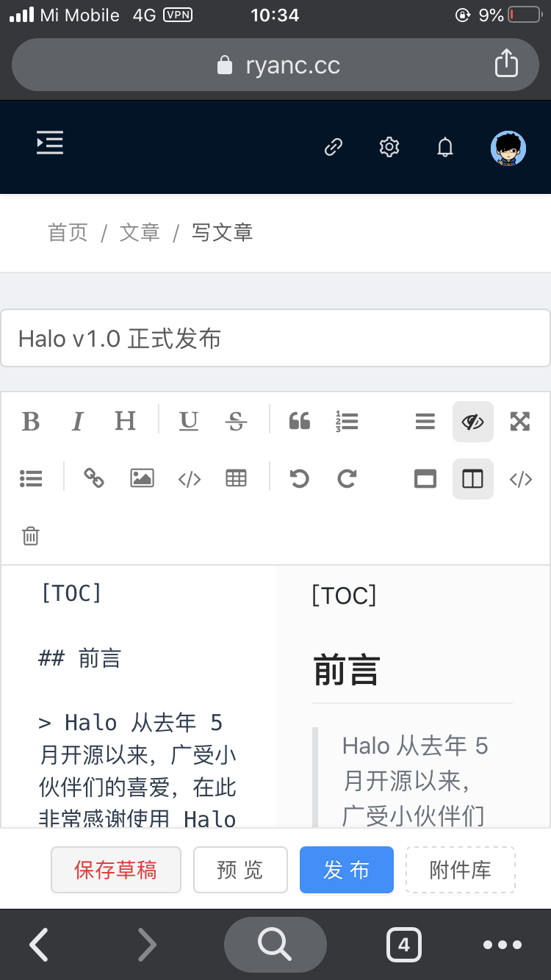Return to 首页 via the breadcrumb
The image size is (551, 980).
point(67,232)
